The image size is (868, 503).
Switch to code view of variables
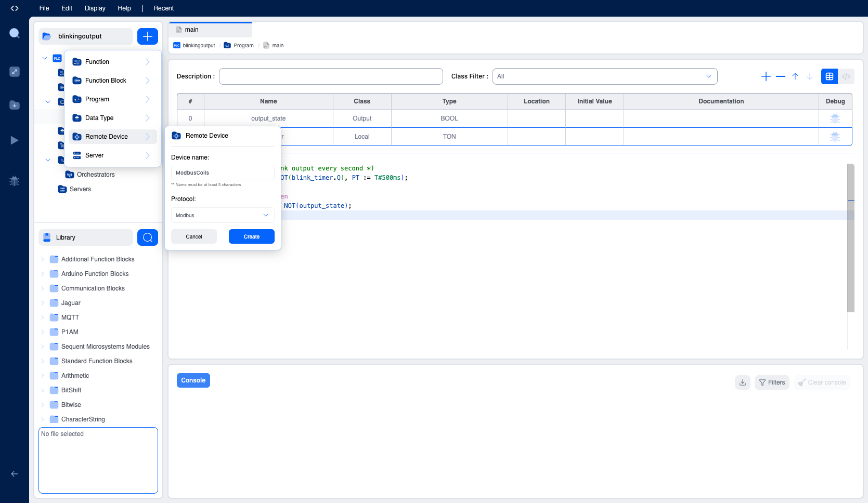click(846, 76)
